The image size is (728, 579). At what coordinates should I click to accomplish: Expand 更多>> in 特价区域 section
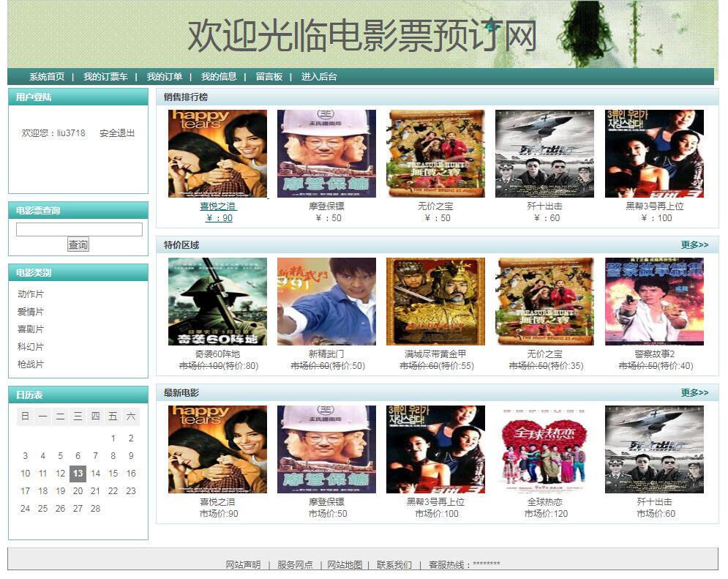(694, 245)
